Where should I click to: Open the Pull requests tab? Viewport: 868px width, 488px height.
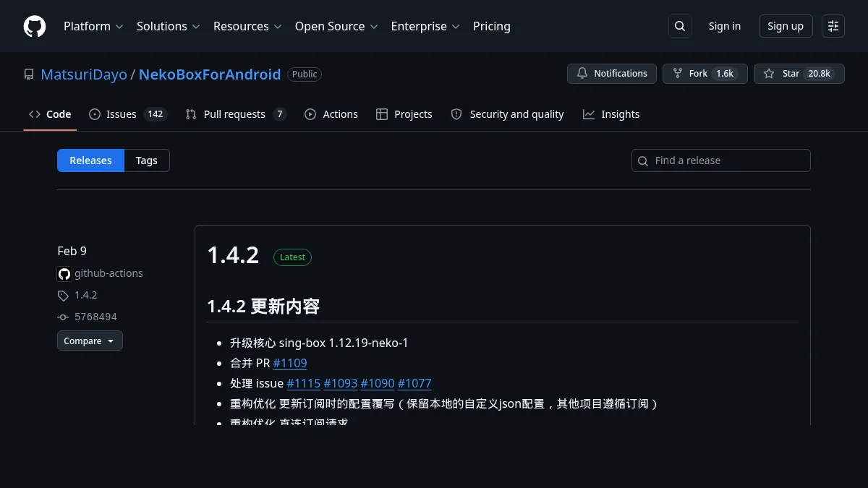point(236,114)
